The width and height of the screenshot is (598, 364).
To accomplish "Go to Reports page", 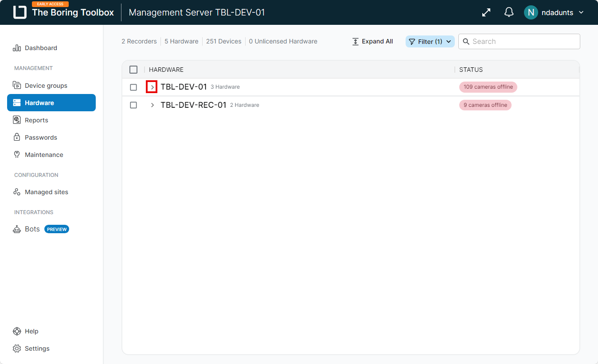I will tap(36, 120).
